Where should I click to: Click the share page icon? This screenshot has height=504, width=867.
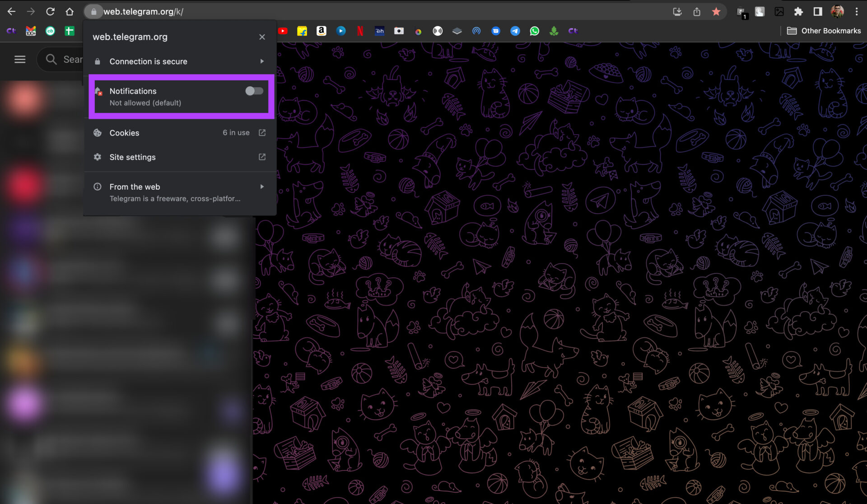tap(697, 12)
